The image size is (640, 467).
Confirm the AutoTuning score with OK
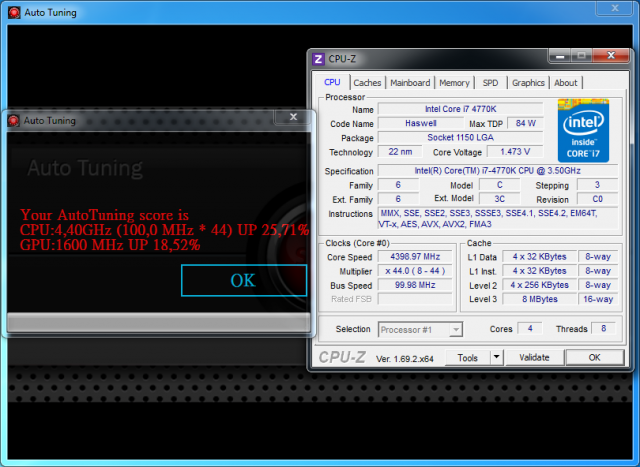[244, 280]
